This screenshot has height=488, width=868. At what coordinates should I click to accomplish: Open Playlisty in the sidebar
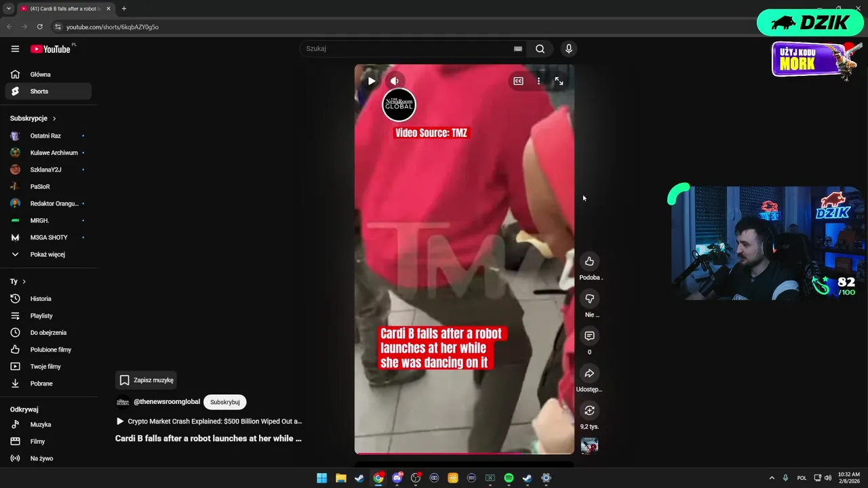pyautogui.click(x=48, y=315)
